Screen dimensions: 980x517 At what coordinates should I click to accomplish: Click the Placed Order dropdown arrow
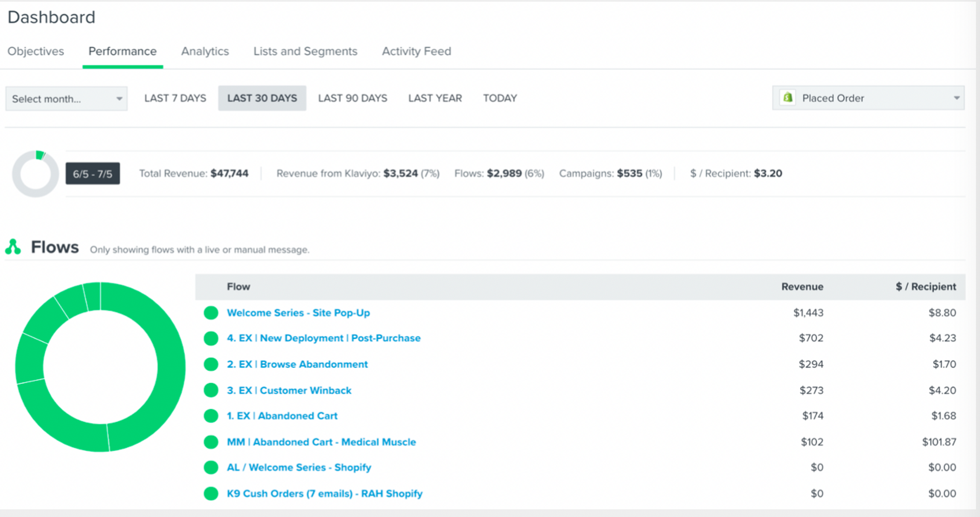click(956, 98)
